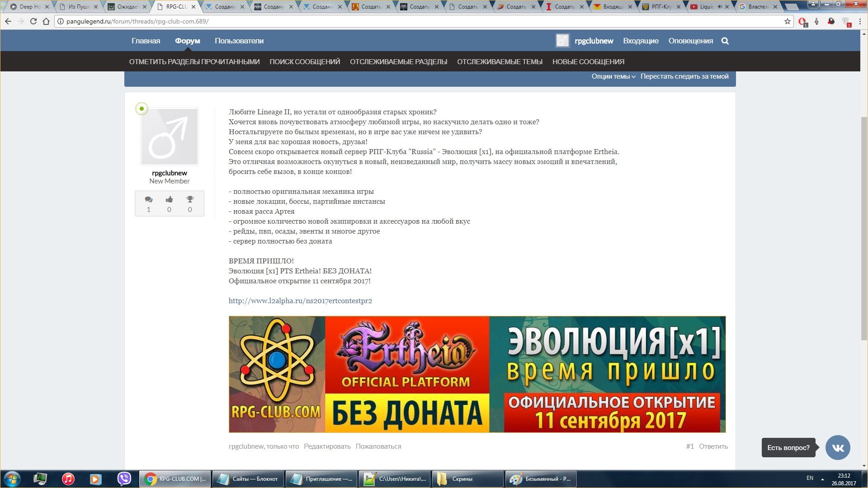The width and height of the screenshot is (868, 488).
Task: Open the browser home page icon
Action: pos(46,21)
